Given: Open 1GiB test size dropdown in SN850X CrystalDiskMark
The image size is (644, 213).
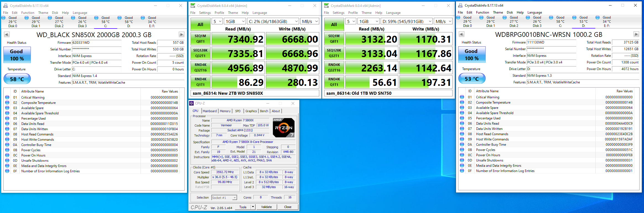Looking at the screenshot, I should [x=235, y=21].
